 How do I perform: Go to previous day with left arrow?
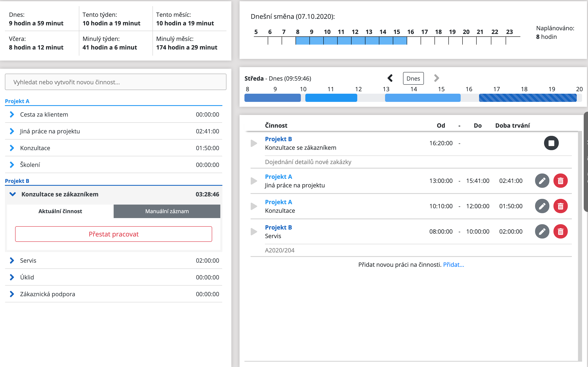(390, 78)
